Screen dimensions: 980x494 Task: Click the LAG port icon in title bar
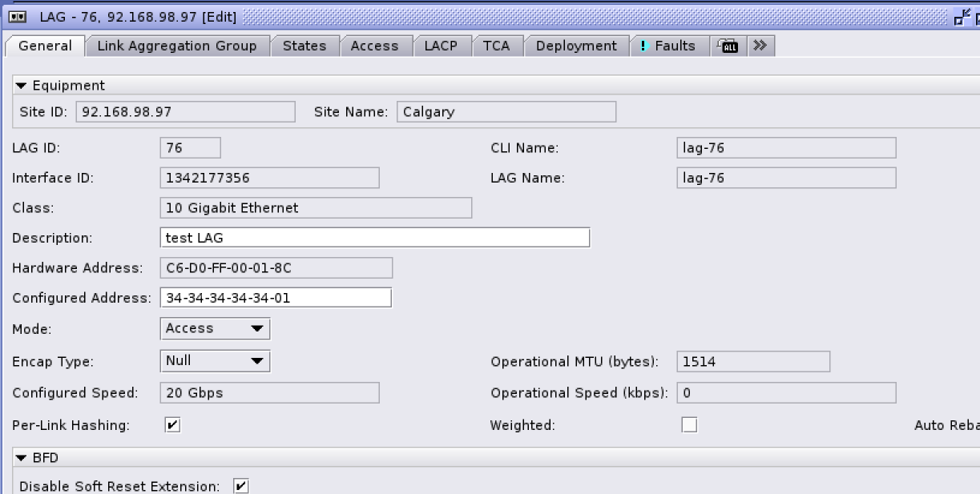[x=16, y=17]
